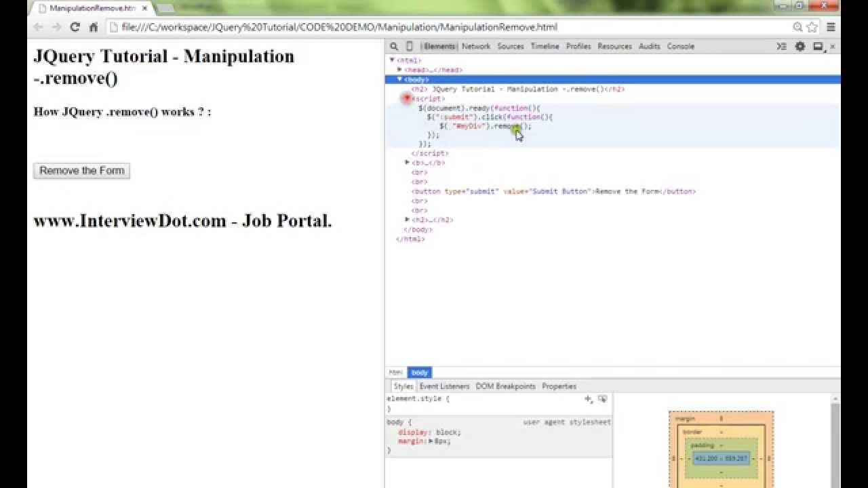Go back in browser history
This screenshot has width=868, height=488.
click(38, 27)
